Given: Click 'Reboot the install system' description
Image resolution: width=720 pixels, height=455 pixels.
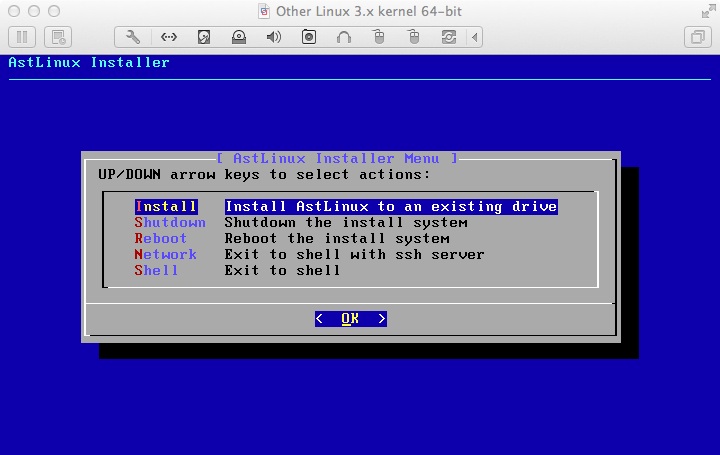Looking at the screenshot, I should pyautogui.click(x=337, y=239).
